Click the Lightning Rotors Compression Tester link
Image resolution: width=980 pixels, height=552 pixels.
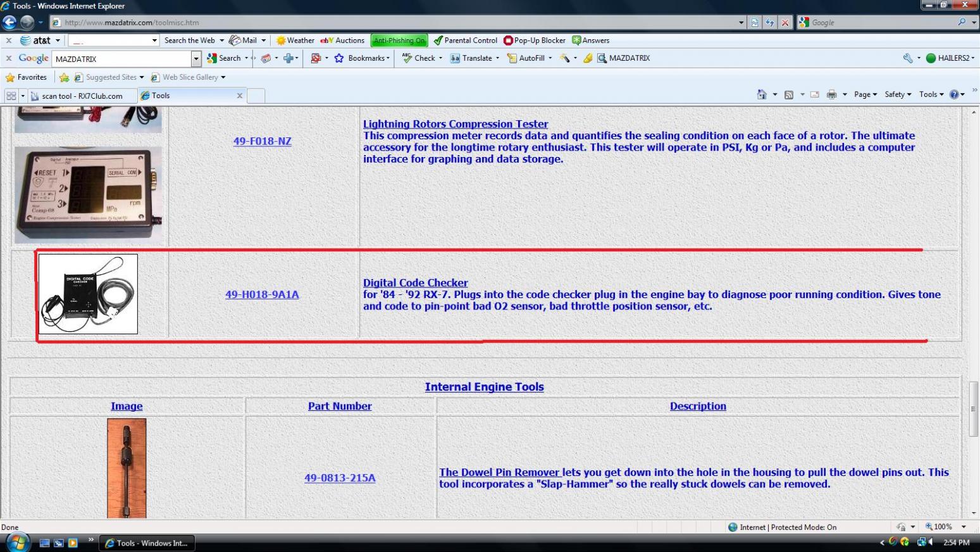(x=456, y=124)
